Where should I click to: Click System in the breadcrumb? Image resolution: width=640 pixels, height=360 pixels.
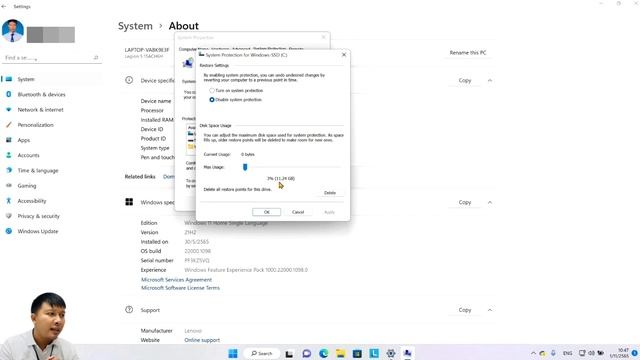pyautogui.click(x=135, y=26)
